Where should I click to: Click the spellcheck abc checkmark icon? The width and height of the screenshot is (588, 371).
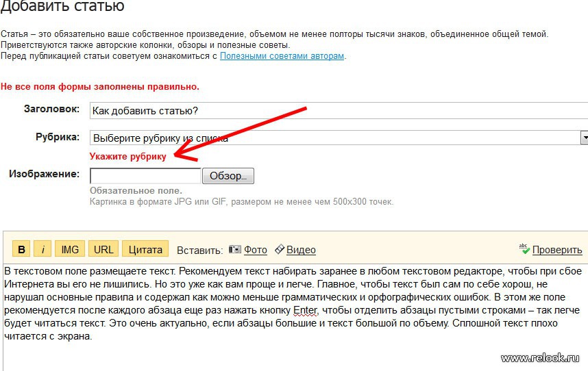point(524,249)
